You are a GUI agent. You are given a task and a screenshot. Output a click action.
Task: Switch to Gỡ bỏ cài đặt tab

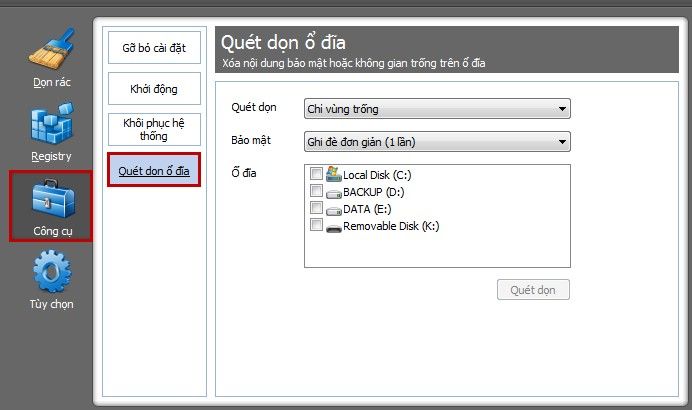click(154, 47)
